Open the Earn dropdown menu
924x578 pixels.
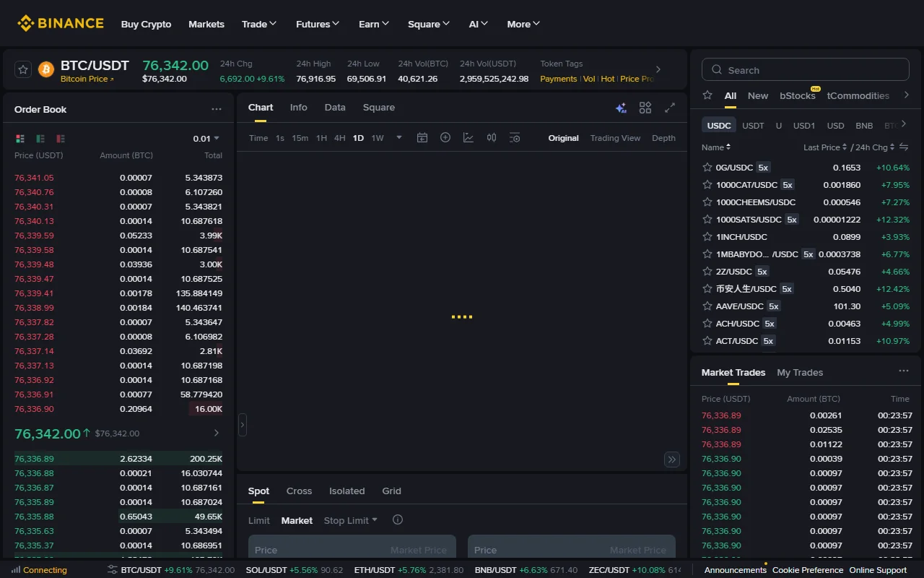click(374, 24)
